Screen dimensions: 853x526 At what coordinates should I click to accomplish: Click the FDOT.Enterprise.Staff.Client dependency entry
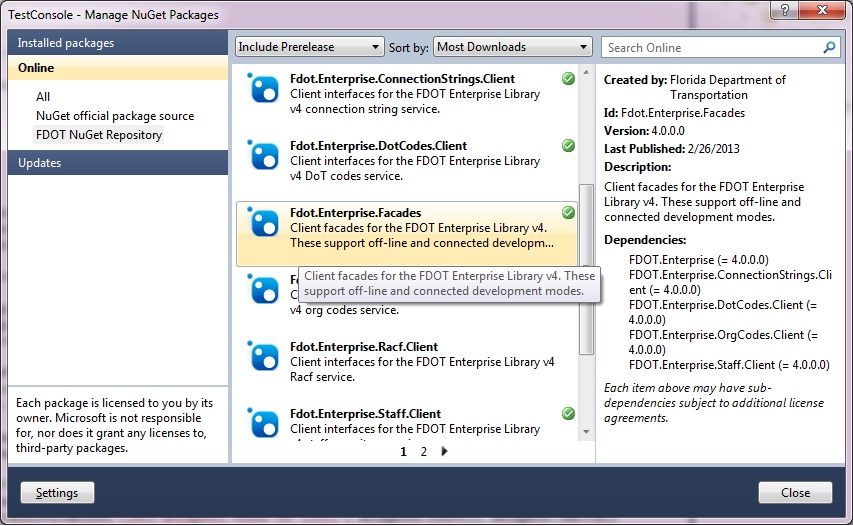tap(729, 365)
